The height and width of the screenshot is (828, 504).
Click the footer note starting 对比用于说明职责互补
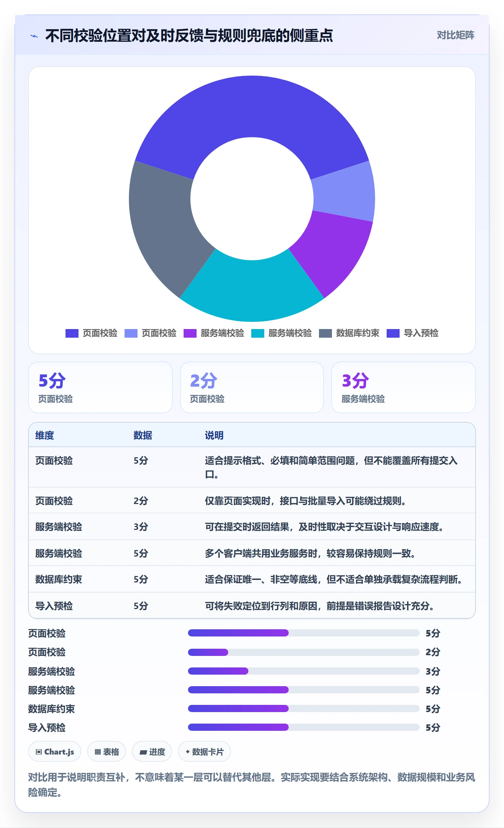coord(252,785)
